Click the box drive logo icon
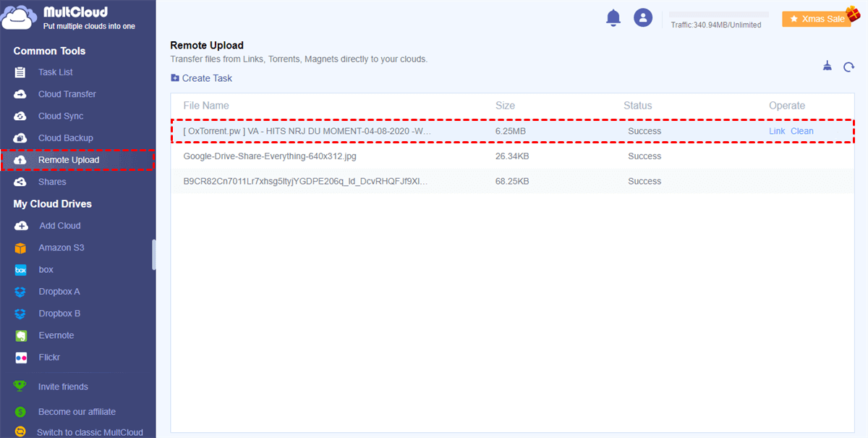 (21, 269)
